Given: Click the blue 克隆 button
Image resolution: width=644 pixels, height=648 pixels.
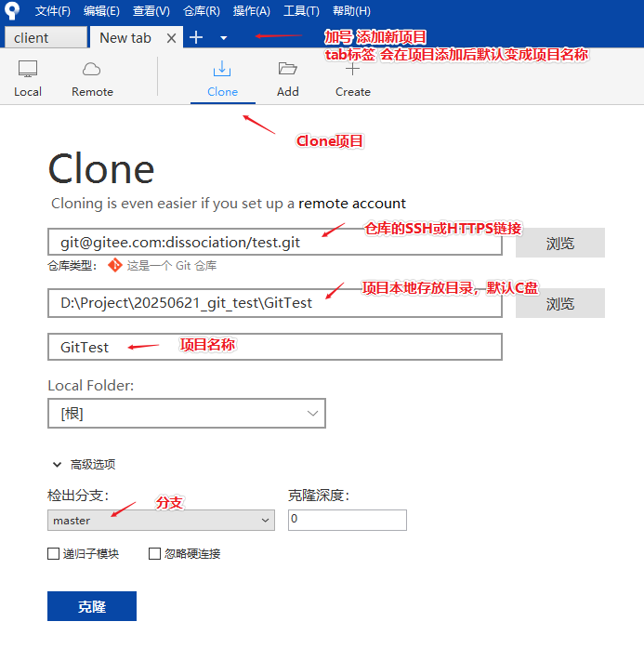Looking at the screenshot, I should point(92,606).
